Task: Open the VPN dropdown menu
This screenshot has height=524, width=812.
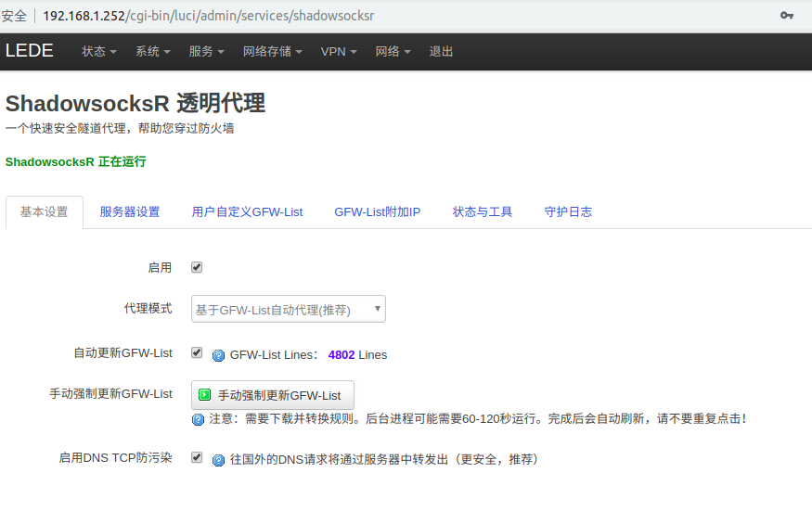Action: pos(339,52)
